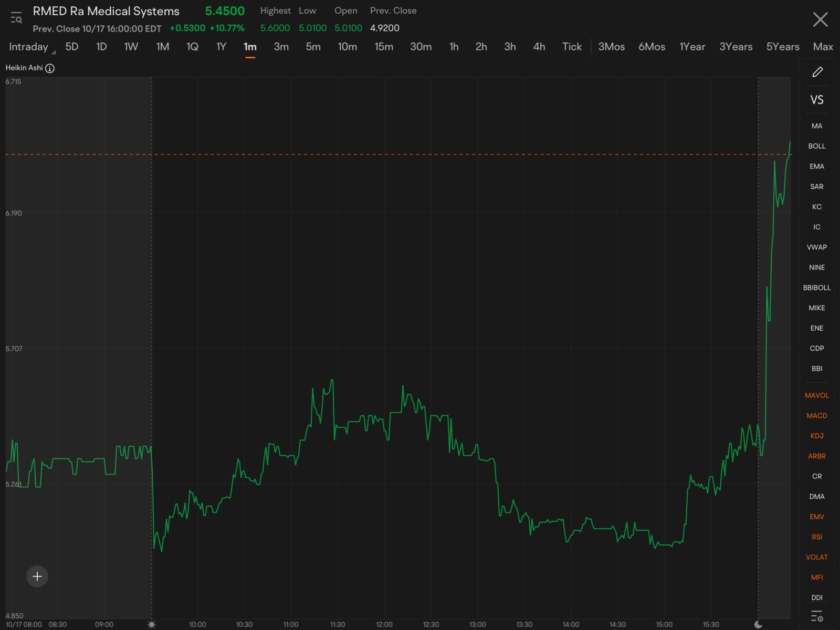
Task: Toggle the MFI sub-indicator
Action: point(817,577)
